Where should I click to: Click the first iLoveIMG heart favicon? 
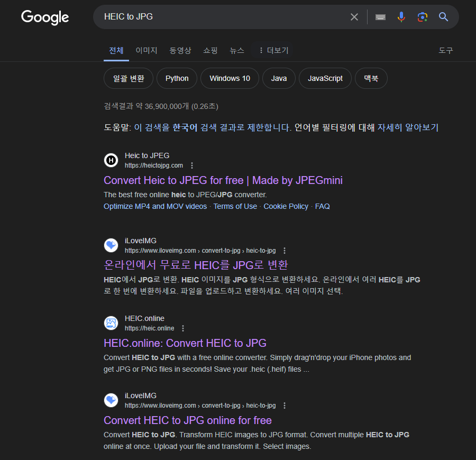[111, 245]
